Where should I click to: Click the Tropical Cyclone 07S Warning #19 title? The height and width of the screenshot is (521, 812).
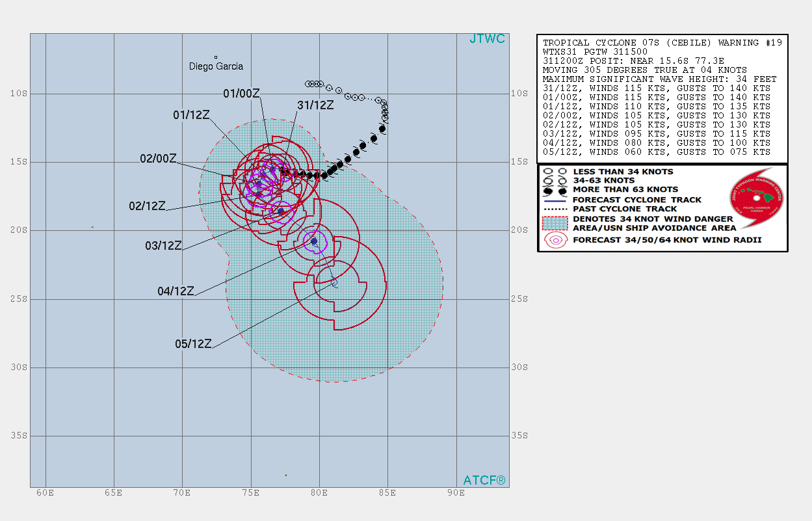pyautogui.click(x=662, y=42)
